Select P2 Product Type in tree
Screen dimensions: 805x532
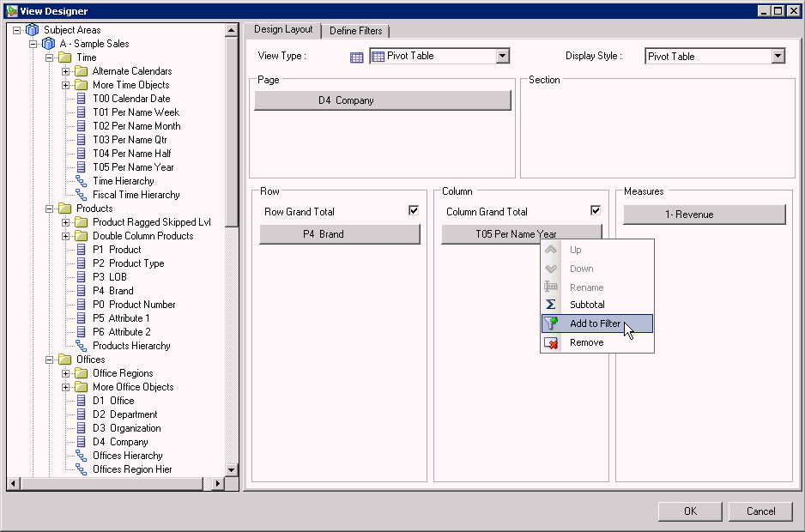click(129, 263)
